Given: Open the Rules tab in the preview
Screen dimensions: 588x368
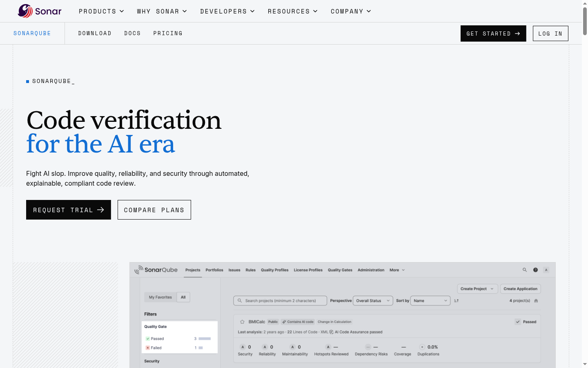Looking at the screenshot, I should pyautogui.click(x=250, y=270).
